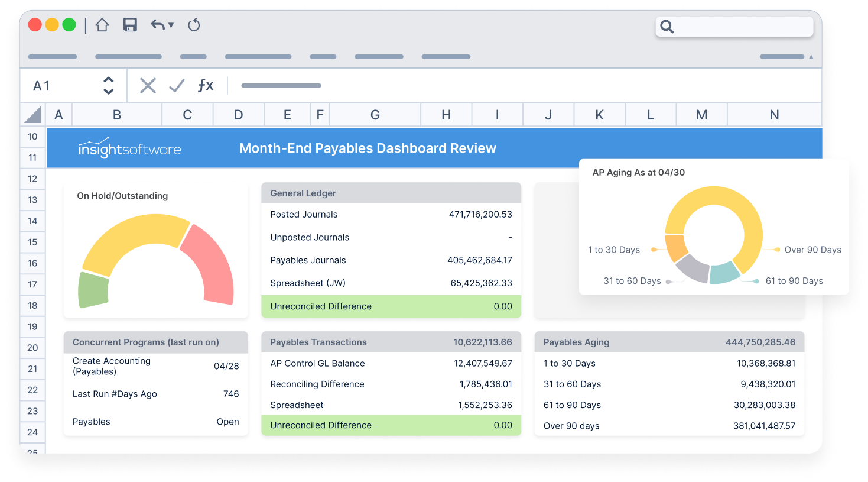The height and width of the screenshot is (482, 868).
Task: Cancel formula entry with X icon
Action: point(148,86)
